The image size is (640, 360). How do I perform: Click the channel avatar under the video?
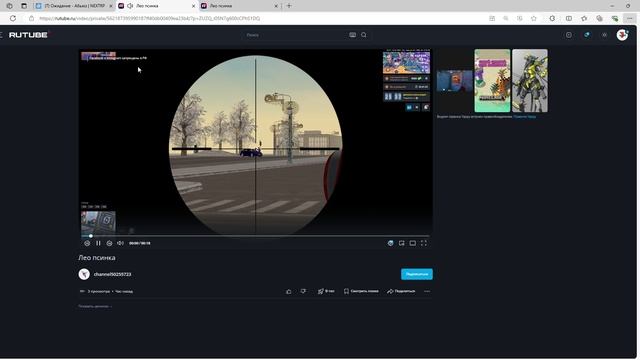click(x=84, y=274)
